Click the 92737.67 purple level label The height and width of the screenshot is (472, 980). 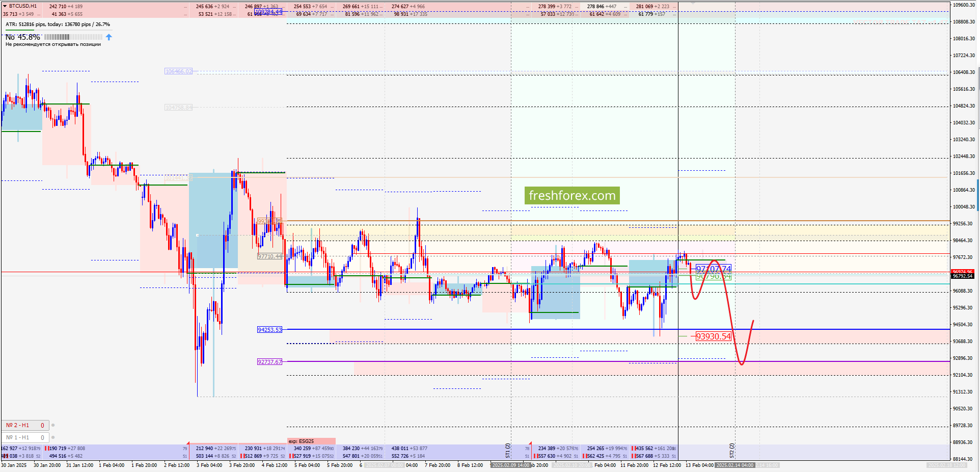[269, 362]
